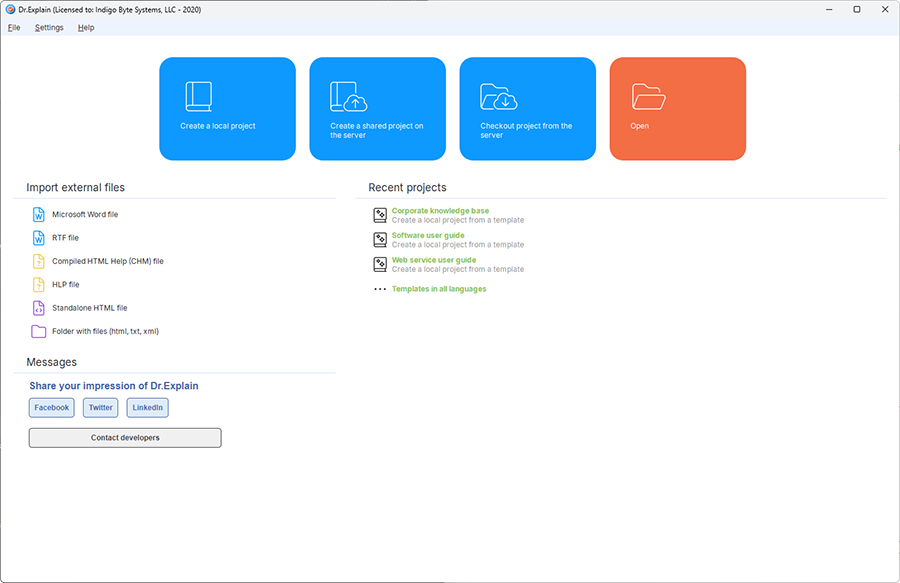Minimize the Dr.Explain window
This screenshot has height=583, width=900.
[x=829, y=9]
